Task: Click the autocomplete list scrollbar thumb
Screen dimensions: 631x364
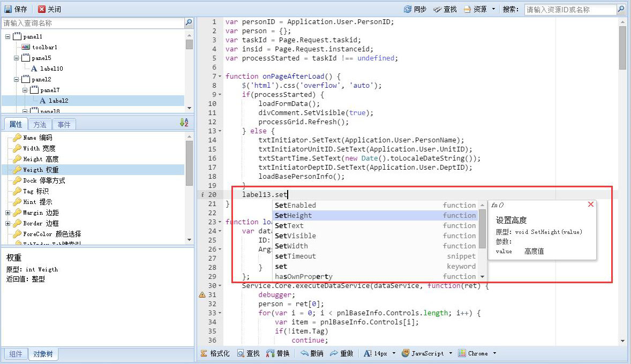Action: coord(482,229)
